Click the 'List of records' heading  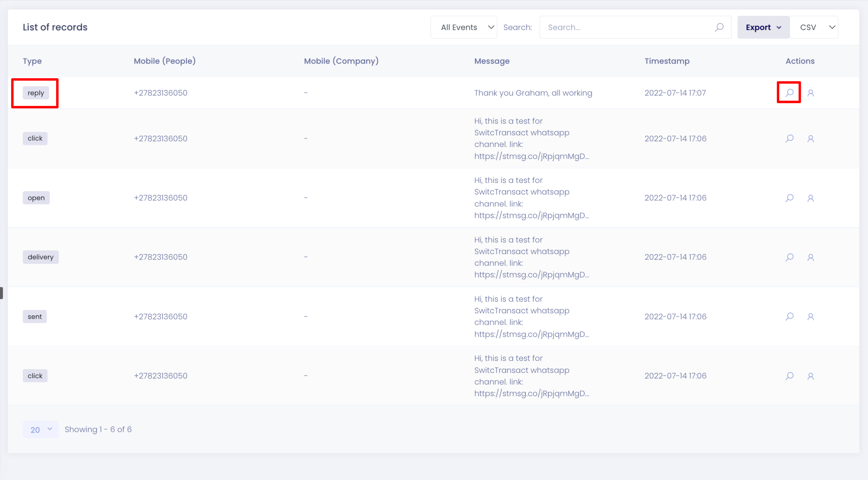pos(55,27)
